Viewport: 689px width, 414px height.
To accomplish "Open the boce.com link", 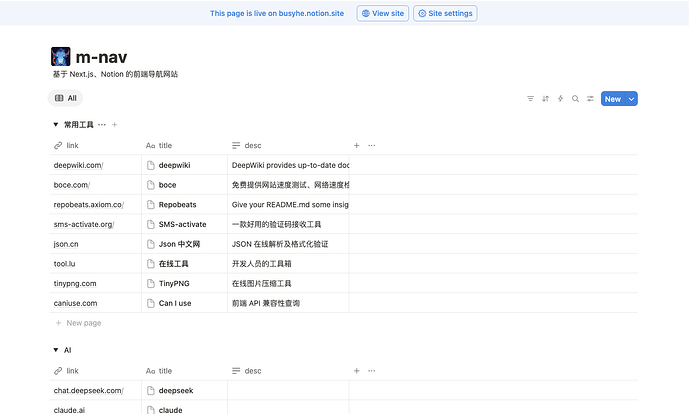I will pyautogui.click(x=72, y=185).
